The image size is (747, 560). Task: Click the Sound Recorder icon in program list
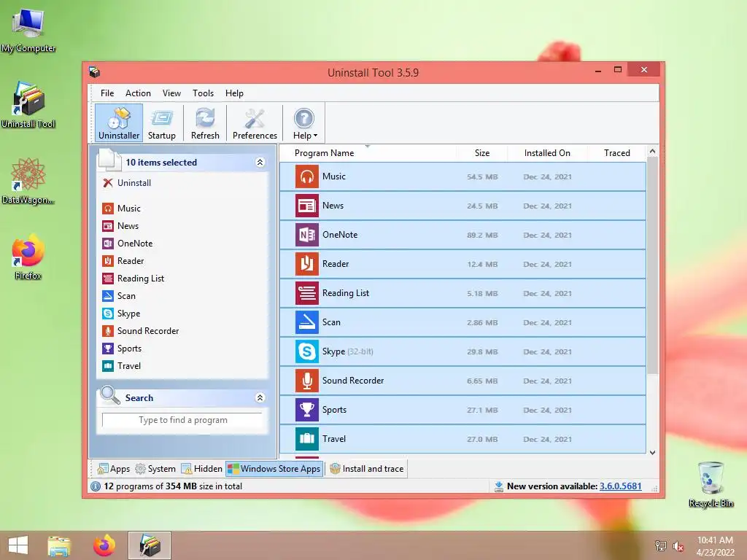307,381
